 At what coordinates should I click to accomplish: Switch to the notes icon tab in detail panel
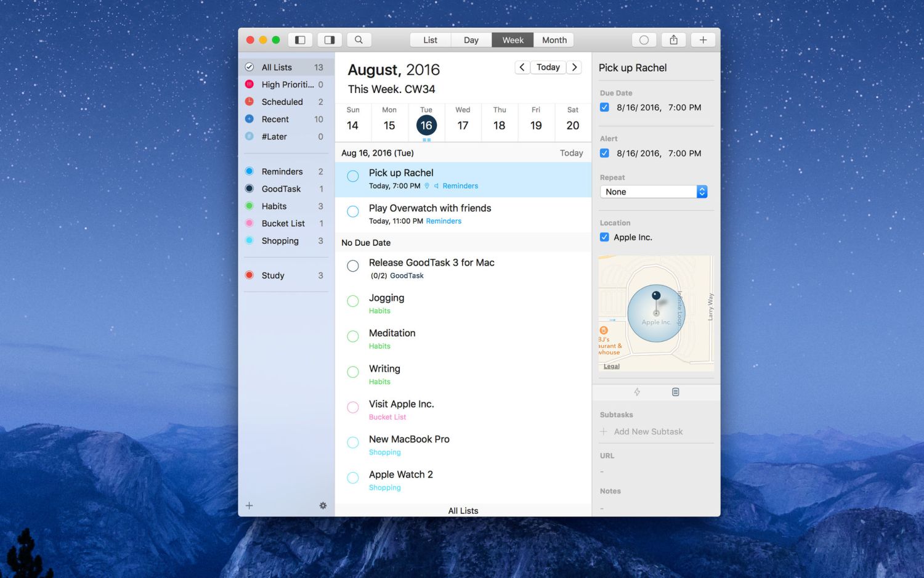[675, 392]
